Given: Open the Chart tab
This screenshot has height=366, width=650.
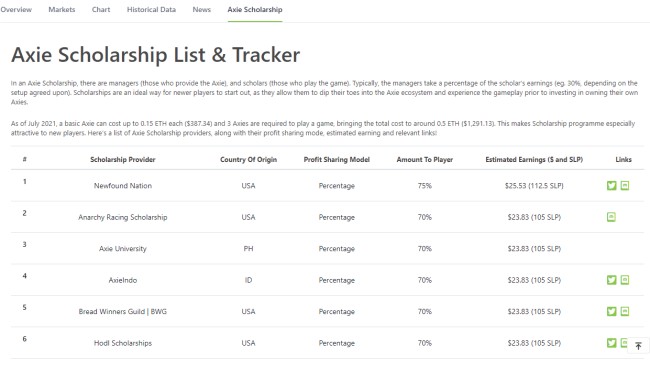Looking at the screenshot, I should point(101,10).
